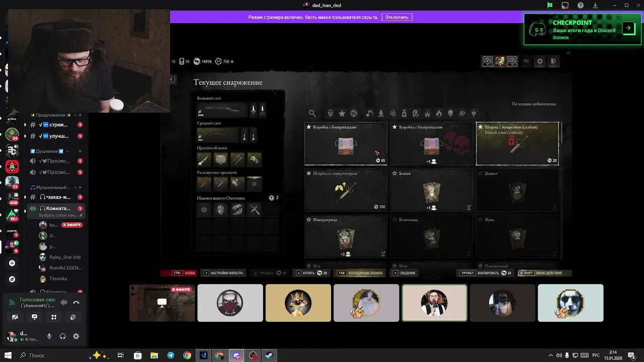Disconnect from voice with hang-up icon

click(x=76, y=302)
